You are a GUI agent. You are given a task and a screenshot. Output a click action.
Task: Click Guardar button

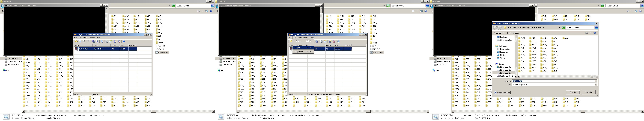pyautogui.click(x=573, y=92)
